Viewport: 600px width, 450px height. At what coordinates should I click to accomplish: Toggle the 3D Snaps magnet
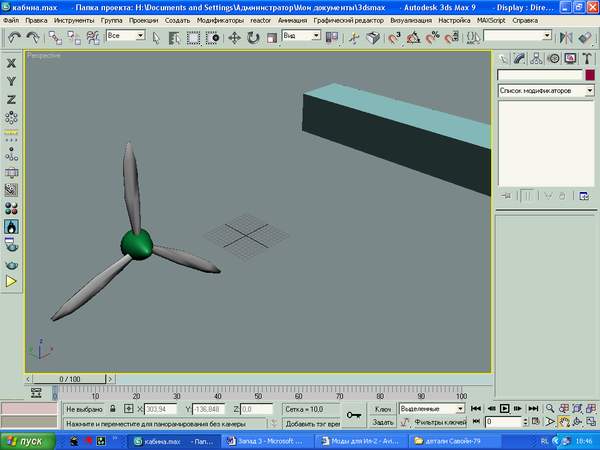point(394,38)
